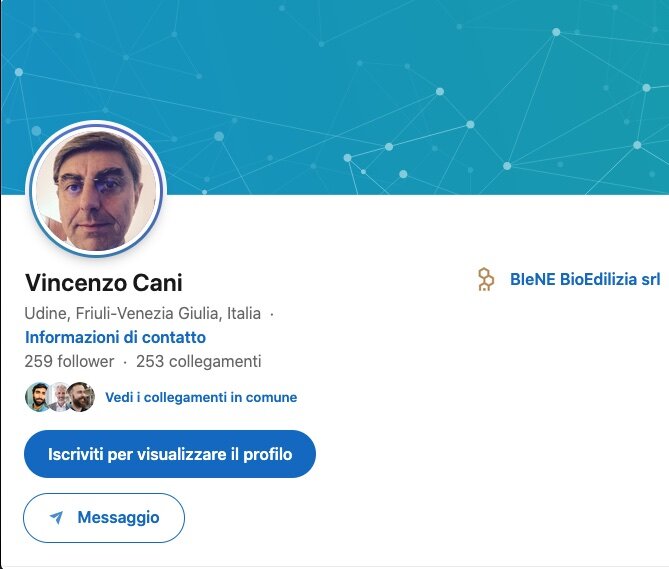Click the Messaggio button label
Image resolution: width=669 pixels, height=569 pixels.
click(118, 517)
